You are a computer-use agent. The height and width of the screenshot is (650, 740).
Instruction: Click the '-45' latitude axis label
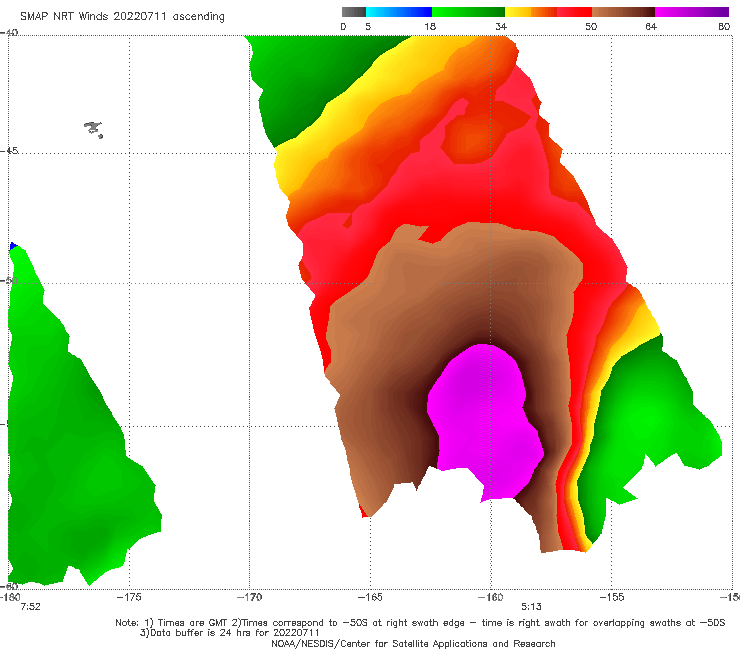9,151
